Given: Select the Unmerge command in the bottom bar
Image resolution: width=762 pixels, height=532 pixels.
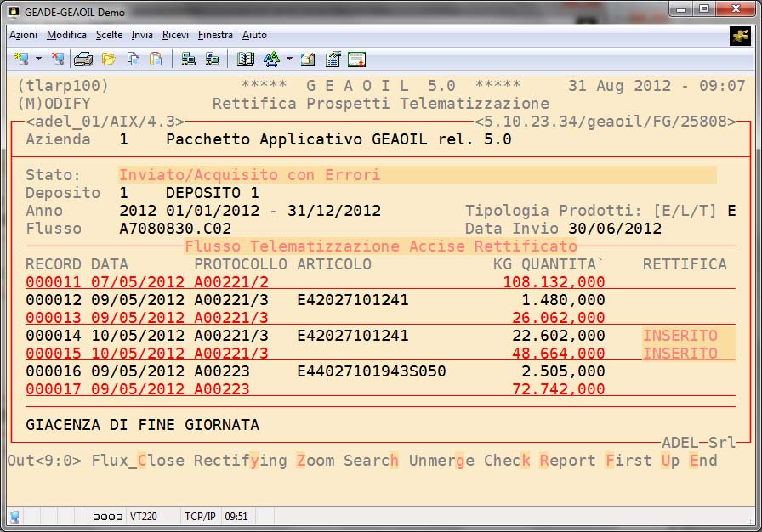Looking at the screenshot, I should click(441, 461).
